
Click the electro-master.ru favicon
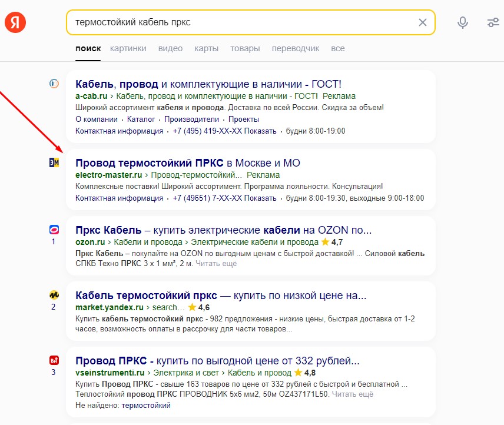54,162
